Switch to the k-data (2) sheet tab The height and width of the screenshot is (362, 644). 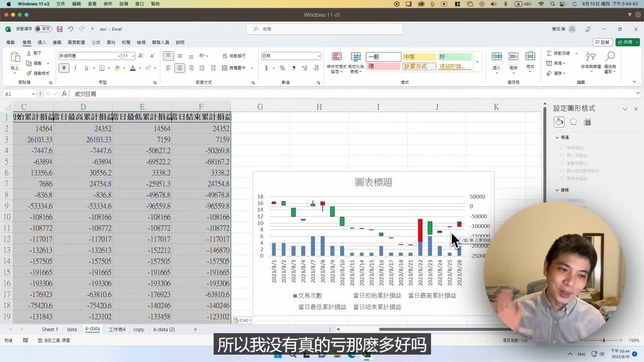164,329
